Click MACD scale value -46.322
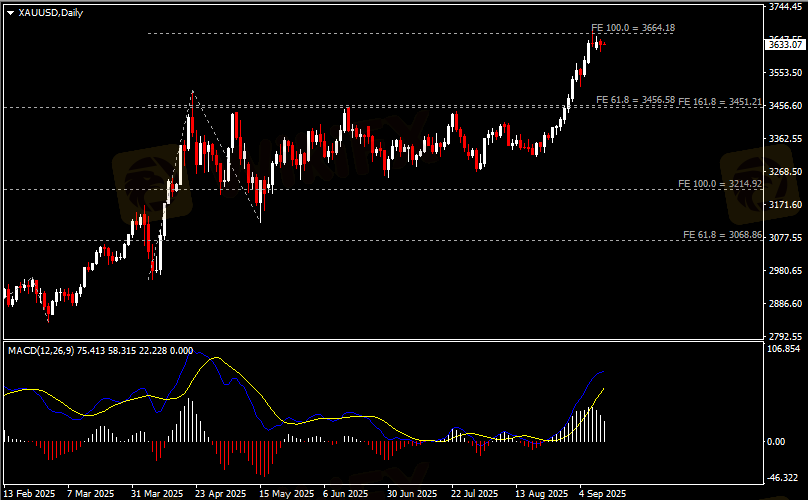Screen dimensions: 808x500 point(783,478)
